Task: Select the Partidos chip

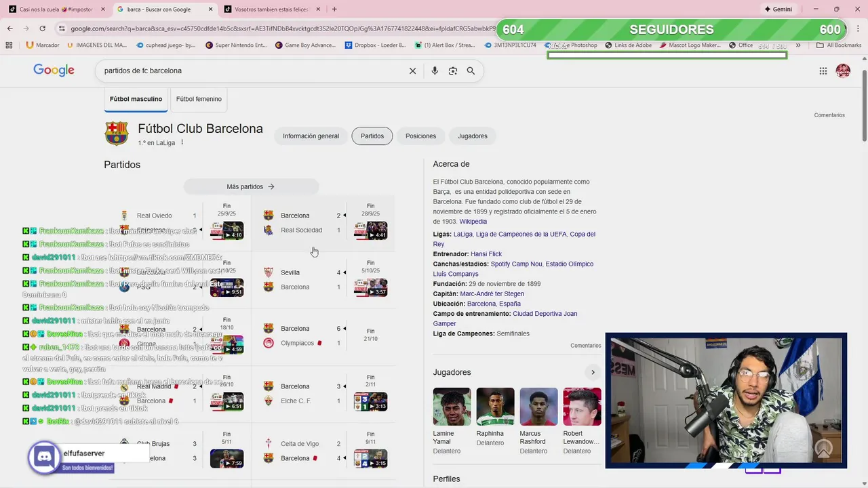Action: pos(372,136)
